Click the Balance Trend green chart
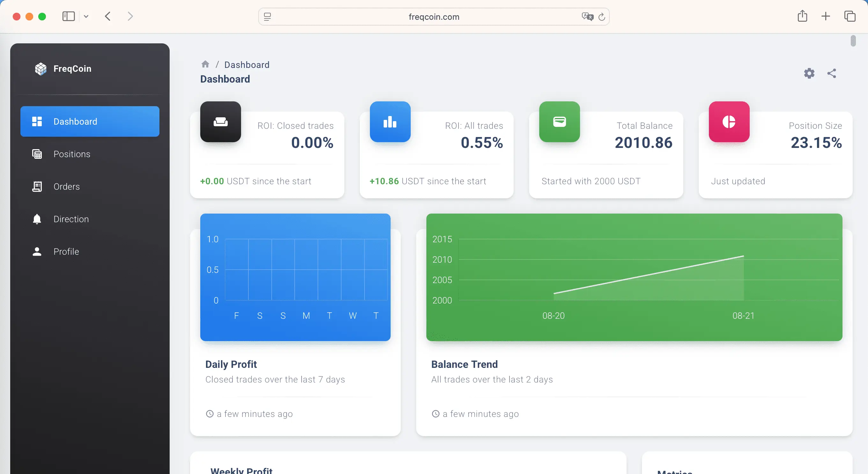Image resolution: width=868 pixels, height=474 pixels. click(x=634, y=277)
